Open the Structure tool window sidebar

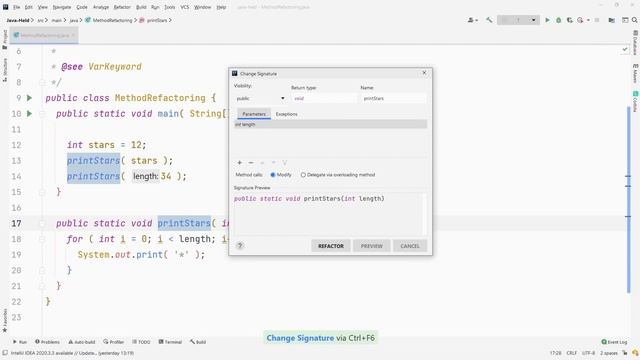point(5,69)
